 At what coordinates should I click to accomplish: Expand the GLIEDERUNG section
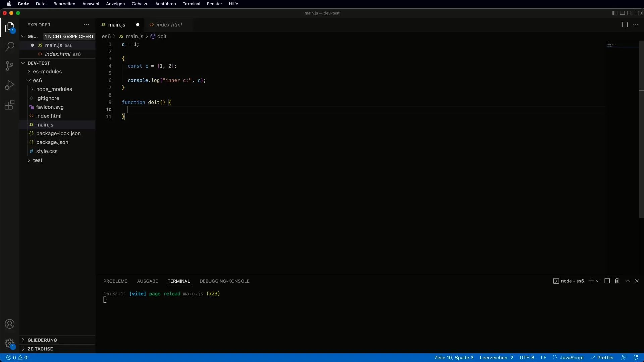point(42,340)
